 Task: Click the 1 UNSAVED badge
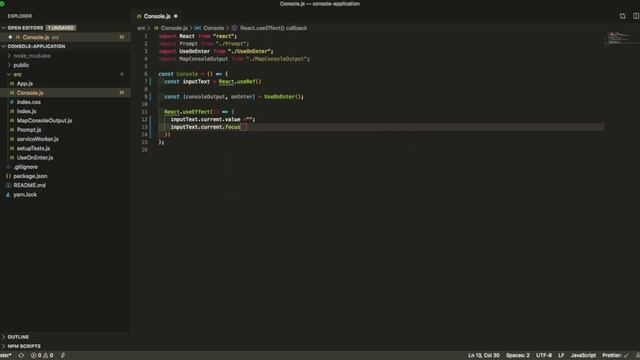coord(60,28)
